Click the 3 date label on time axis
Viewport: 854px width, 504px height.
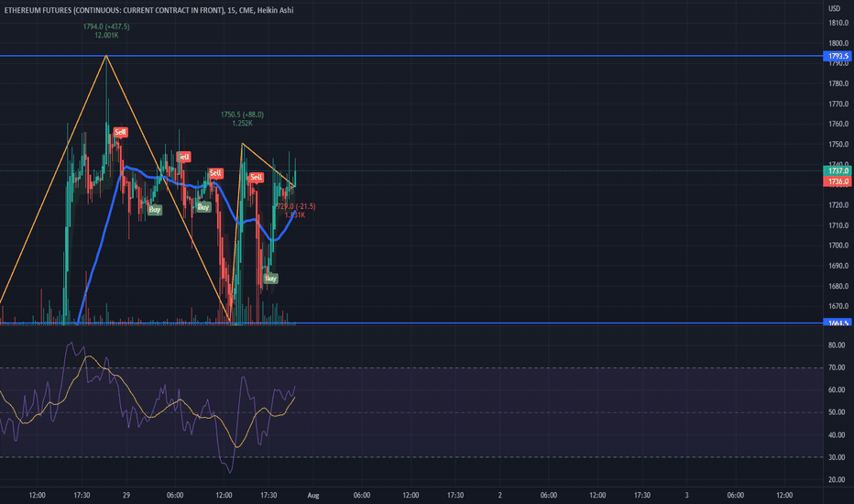point(686,495)
